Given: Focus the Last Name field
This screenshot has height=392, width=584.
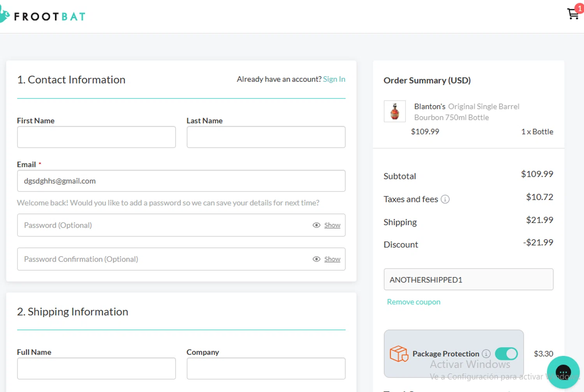Looking at the screenshot, I should point(266,137).
